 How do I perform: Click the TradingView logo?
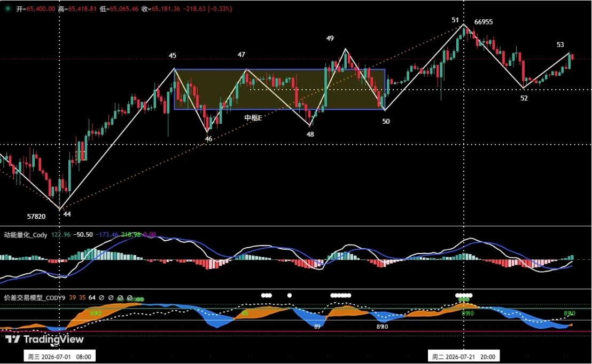pos(44,339)
